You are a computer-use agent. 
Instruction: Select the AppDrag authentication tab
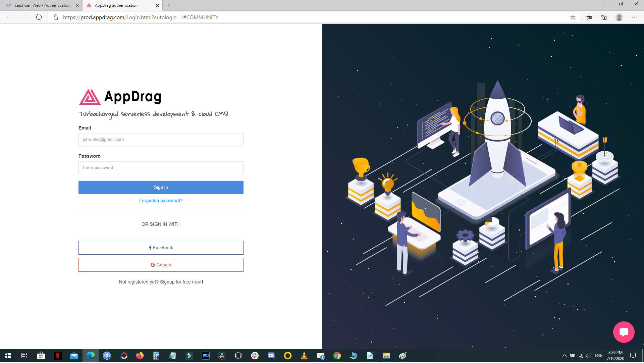tap(116, 5)
